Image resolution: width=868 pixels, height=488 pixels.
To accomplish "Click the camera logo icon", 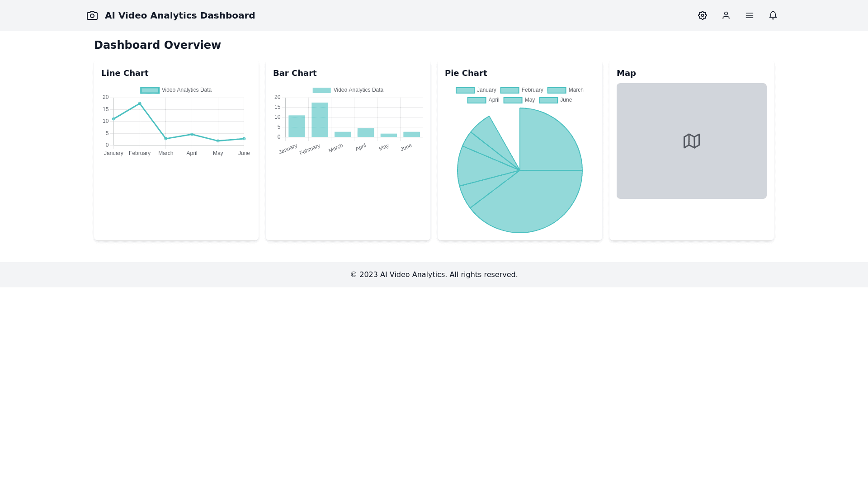I will pos(92,15).
